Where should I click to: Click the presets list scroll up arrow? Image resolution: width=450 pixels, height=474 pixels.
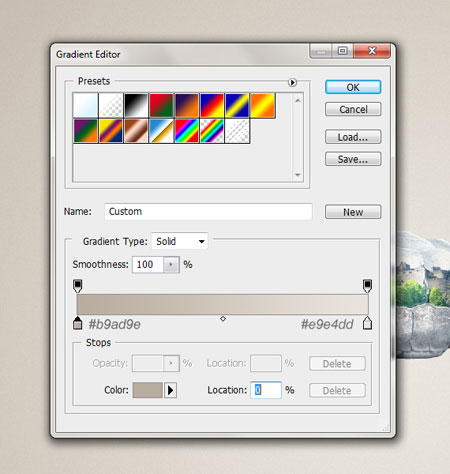(298, 100)
